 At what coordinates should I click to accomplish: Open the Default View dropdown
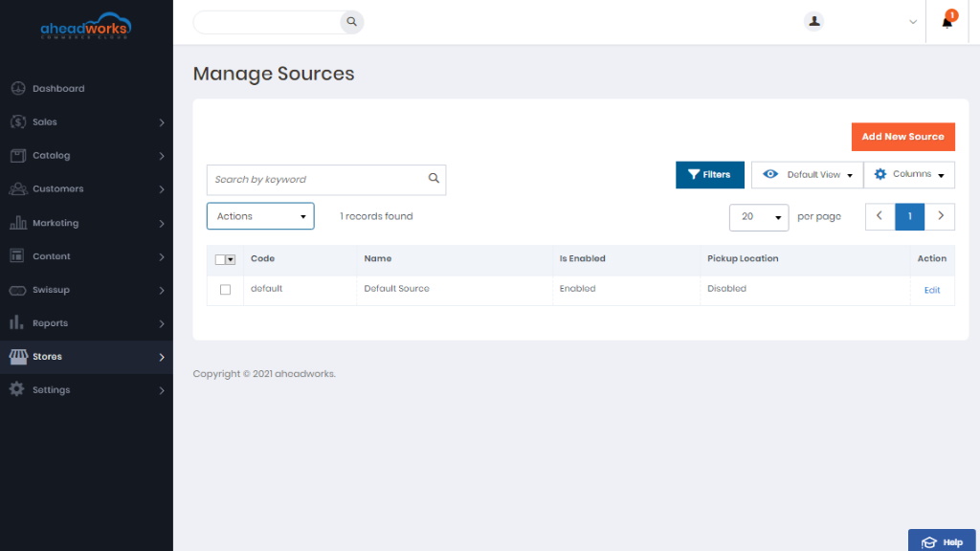click(x=807, y=174)
